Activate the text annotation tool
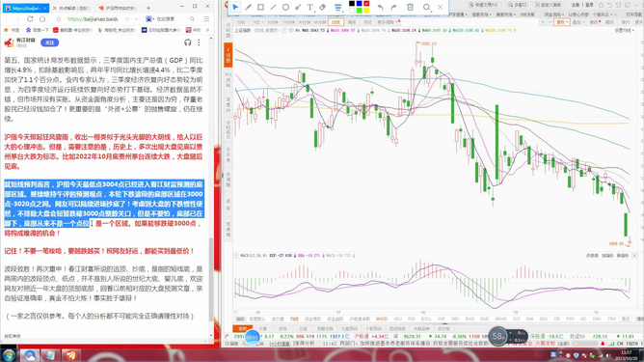The height and width of the screenshot is (362, 644). [310, 7]
